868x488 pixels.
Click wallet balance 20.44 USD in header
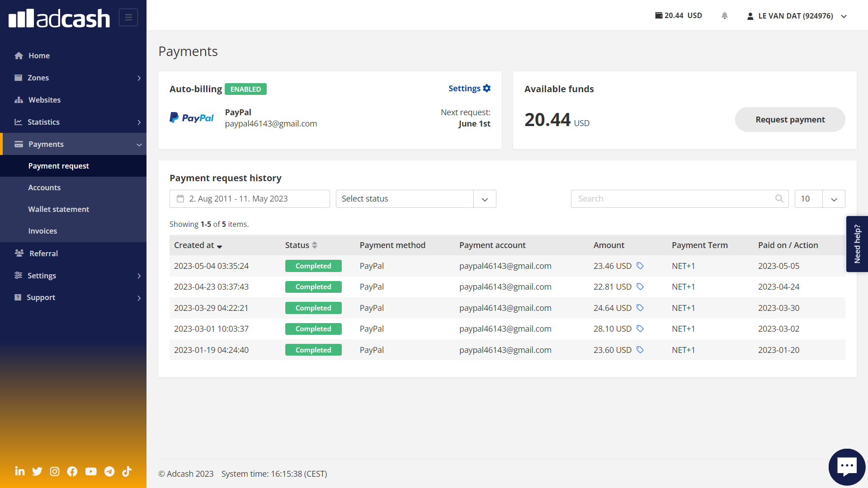click(679, 16)
